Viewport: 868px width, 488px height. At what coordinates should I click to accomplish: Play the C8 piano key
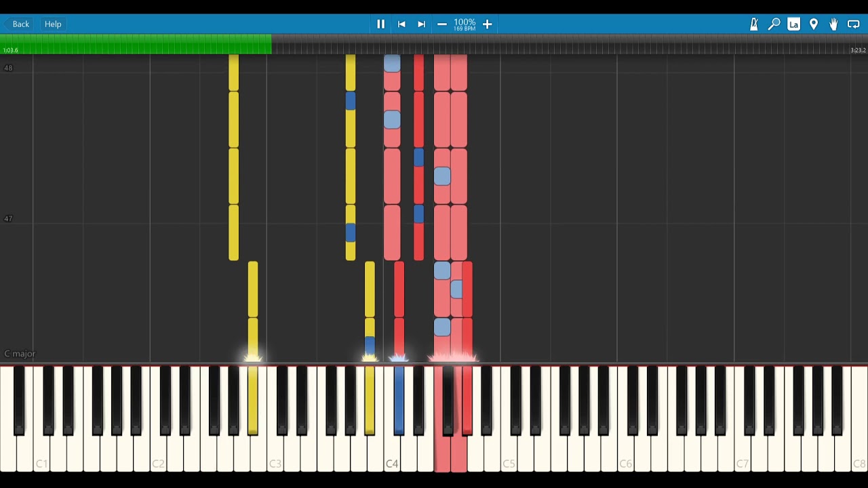859,454
